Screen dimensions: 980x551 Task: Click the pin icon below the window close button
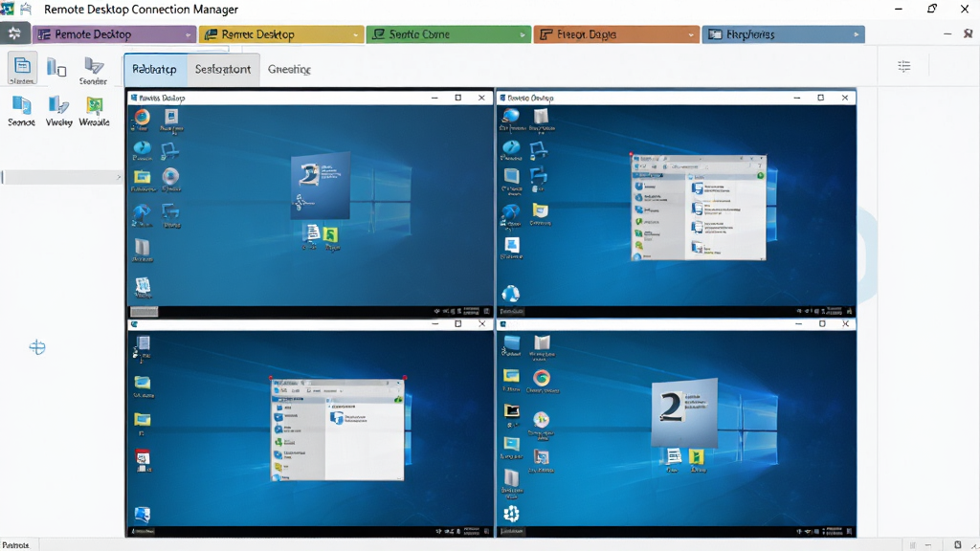tap(968, 33)
